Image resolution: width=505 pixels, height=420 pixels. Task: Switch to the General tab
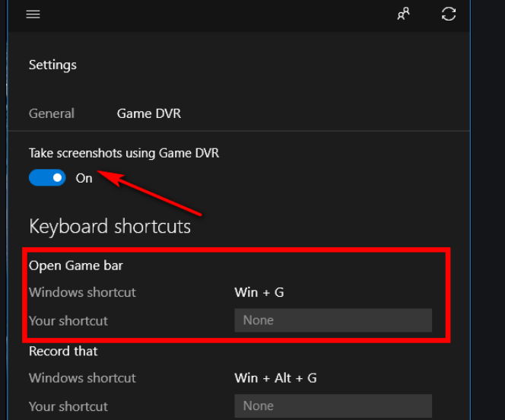(x=52, y=113)
